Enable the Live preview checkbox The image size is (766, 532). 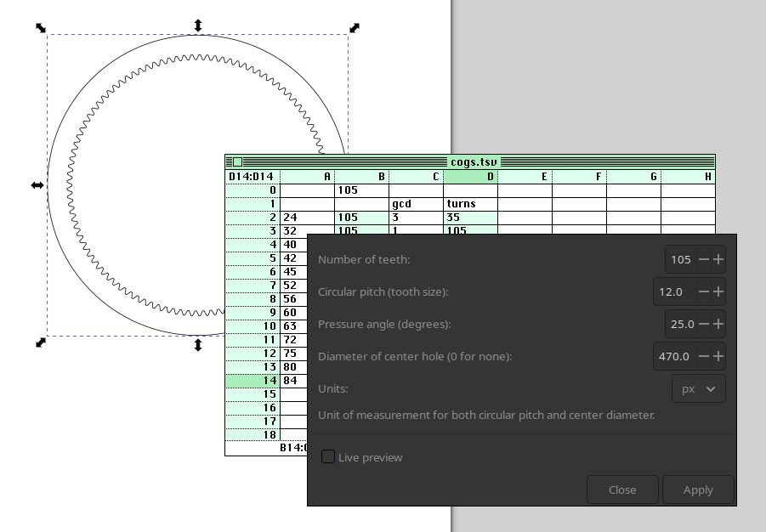click(x=328, y=457)
